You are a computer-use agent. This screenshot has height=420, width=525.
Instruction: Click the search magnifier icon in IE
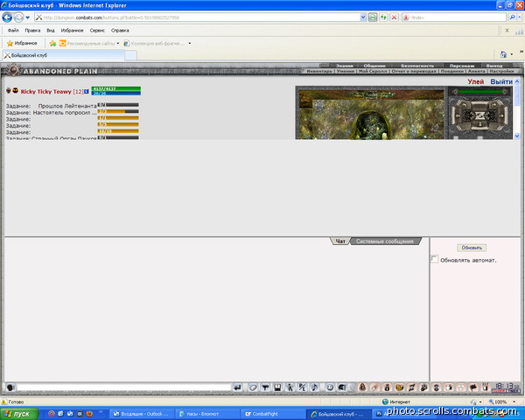coord(512,17)
